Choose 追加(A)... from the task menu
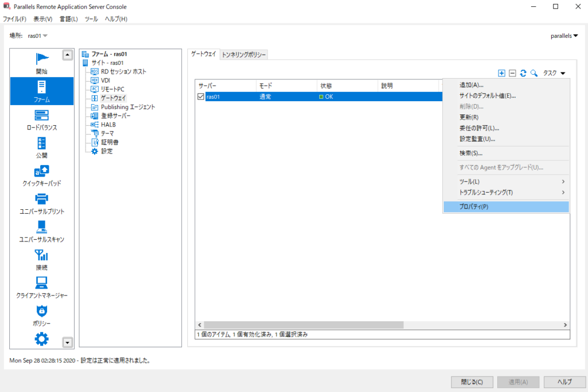The height and width of the screenshot is (392, 588). [506, 85]
